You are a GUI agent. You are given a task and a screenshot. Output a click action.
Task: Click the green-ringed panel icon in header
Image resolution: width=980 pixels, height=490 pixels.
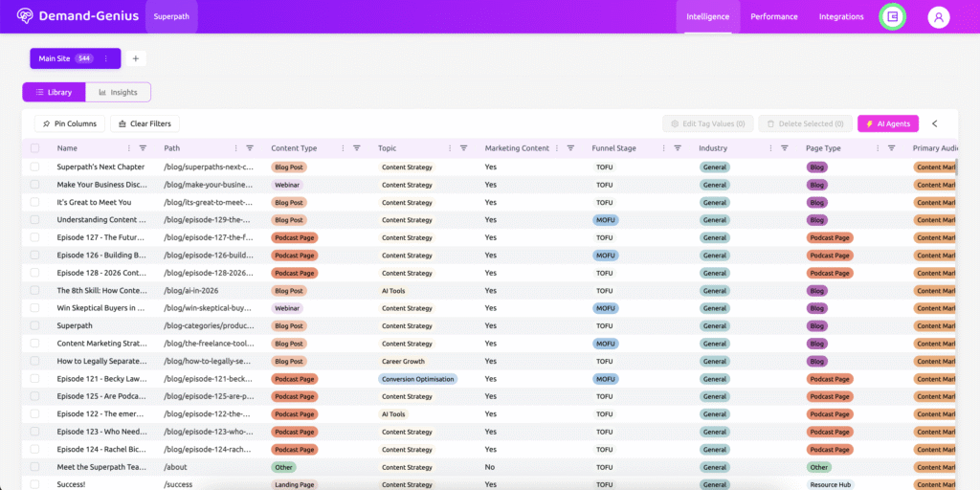tap(892, 17)
